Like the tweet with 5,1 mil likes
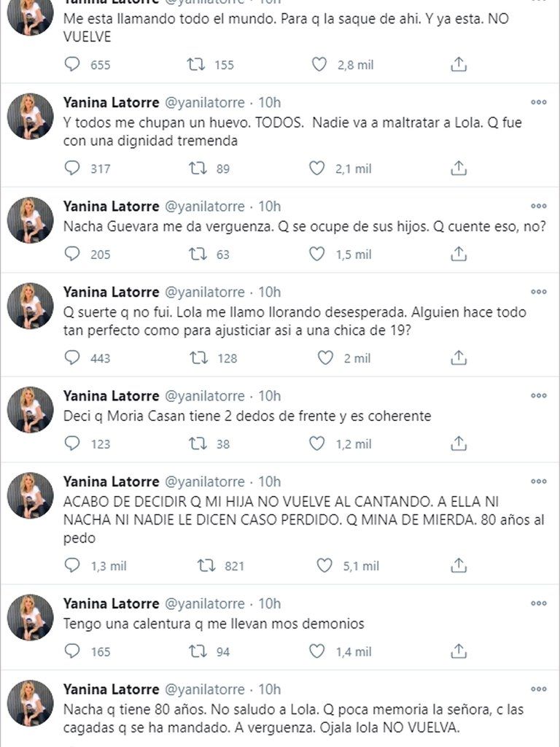 324,565
